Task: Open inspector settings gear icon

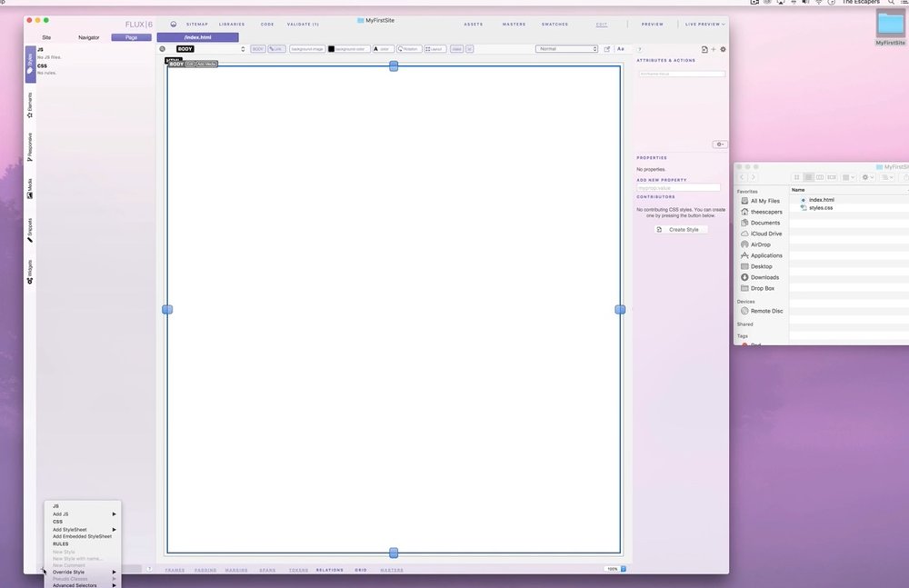Action: pos(723,50)
